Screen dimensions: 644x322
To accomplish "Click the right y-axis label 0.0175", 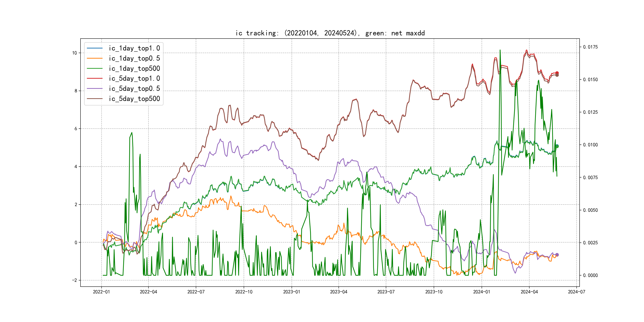I will tap(590, 47).
